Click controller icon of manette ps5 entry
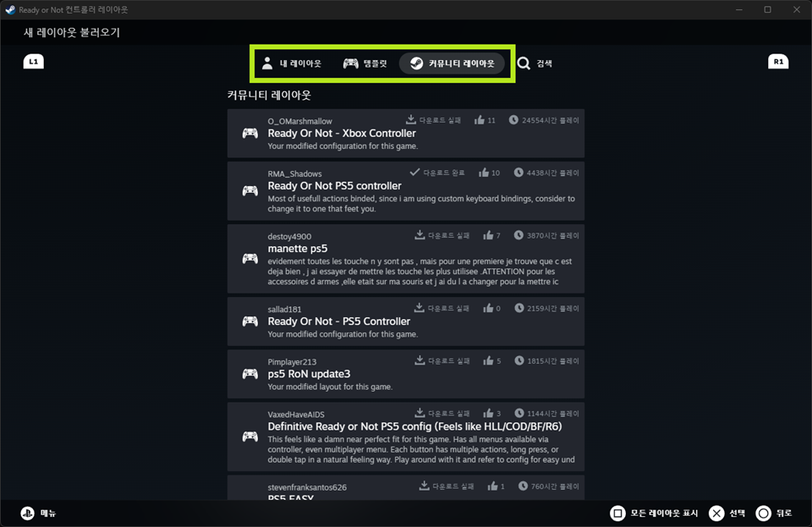Screen dimensions: 812x527 point(250,258)
